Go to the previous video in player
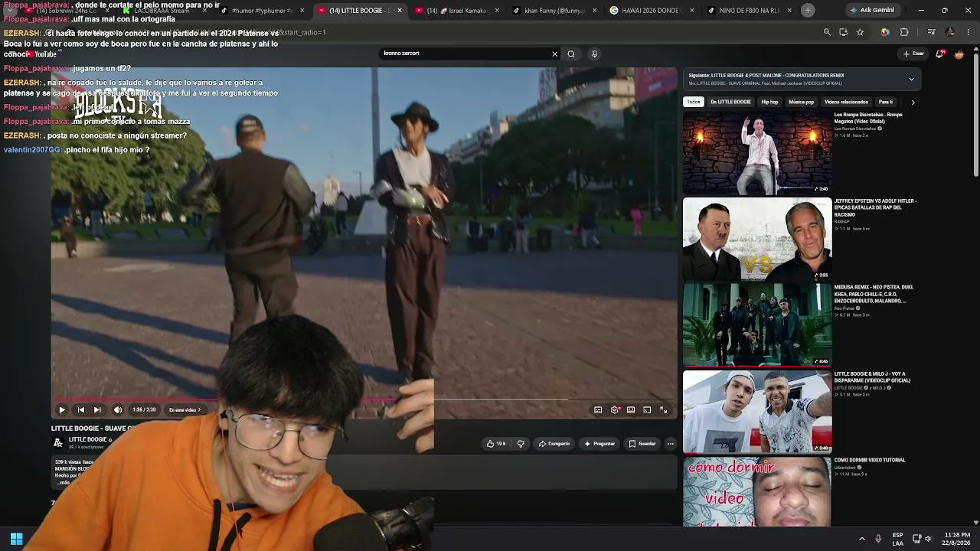This screenshot has height=551, width=980. click(x=80, y=410)
